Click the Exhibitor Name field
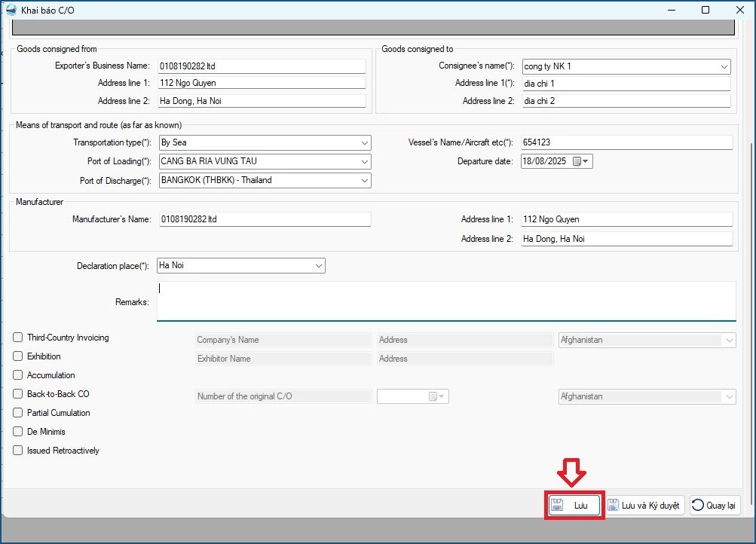756x544 pixels. click(283, 359)
